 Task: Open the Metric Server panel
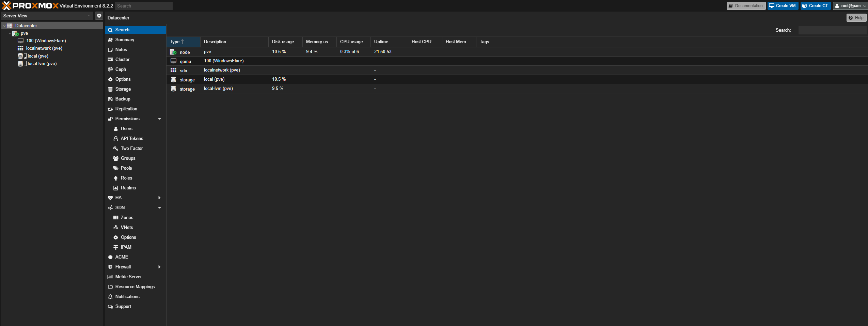point(128,277)
